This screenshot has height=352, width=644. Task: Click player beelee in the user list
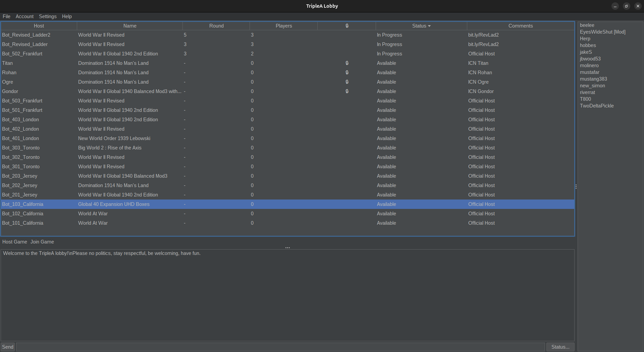coord(587,25)
